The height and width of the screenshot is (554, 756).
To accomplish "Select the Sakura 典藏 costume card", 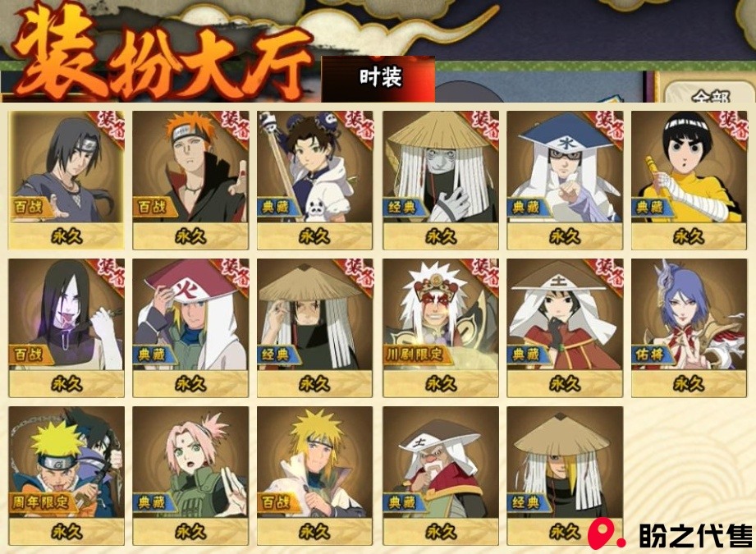I will click(190, 476).
